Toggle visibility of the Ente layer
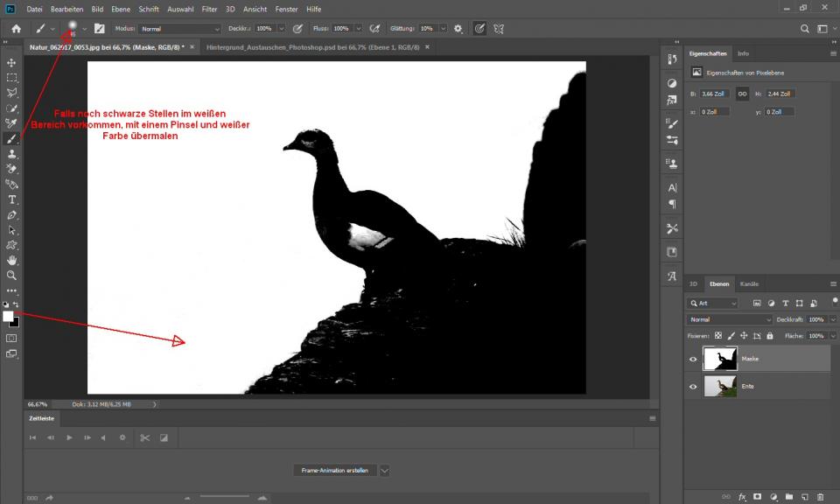Screen dimensions: 840x504 [694, 386]
